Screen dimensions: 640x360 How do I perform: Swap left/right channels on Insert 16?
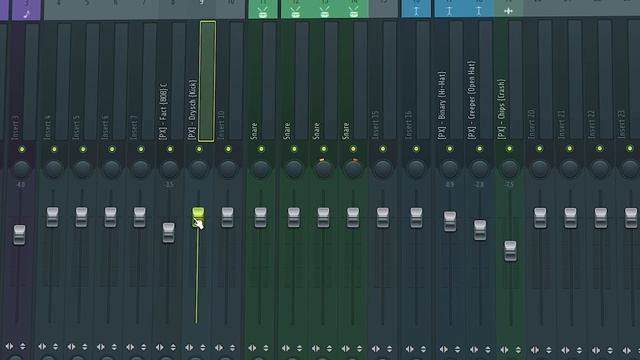coord(410,349)
